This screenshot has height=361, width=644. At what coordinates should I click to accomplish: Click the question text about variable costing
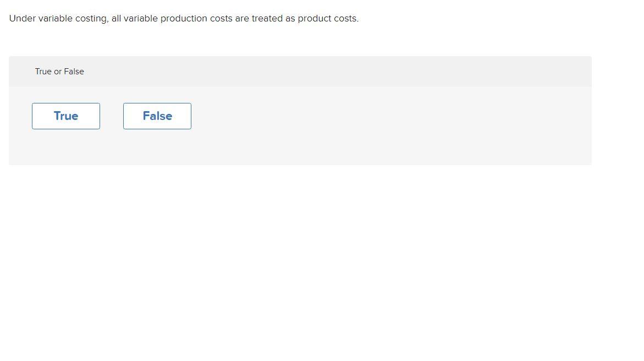pos(184,18)
